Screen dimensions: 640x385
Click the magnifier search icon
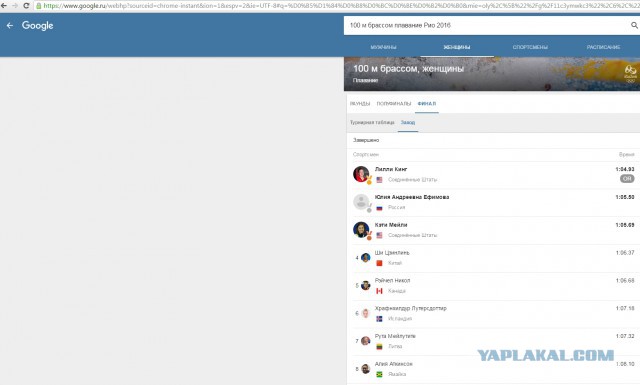tap(634, 25)
